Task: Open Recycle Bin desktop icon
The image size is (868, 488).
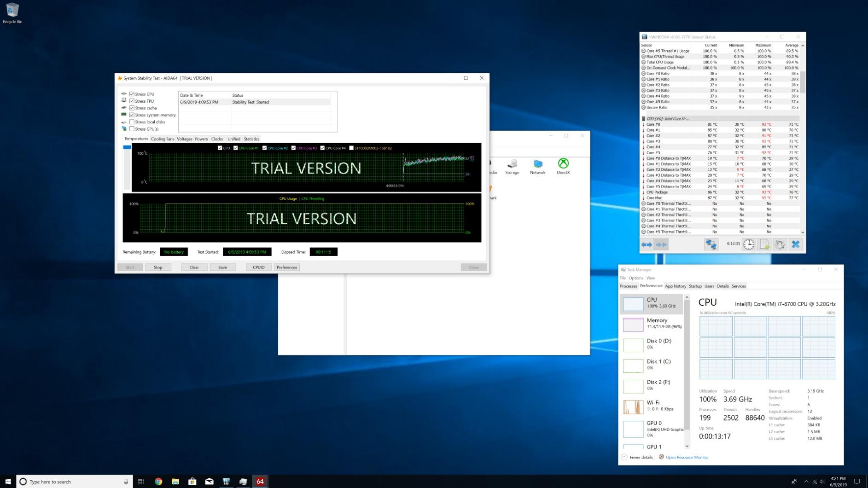Action: [x=12, y=13]
